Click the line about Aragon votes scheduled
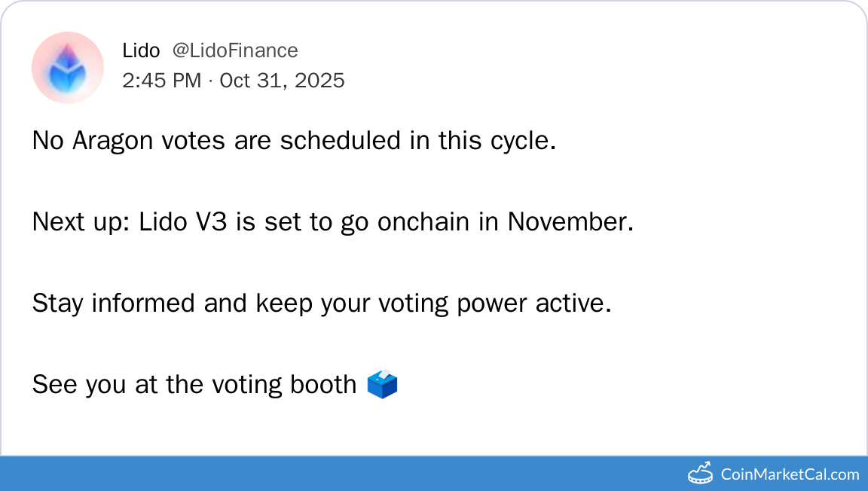 (294, 141)
